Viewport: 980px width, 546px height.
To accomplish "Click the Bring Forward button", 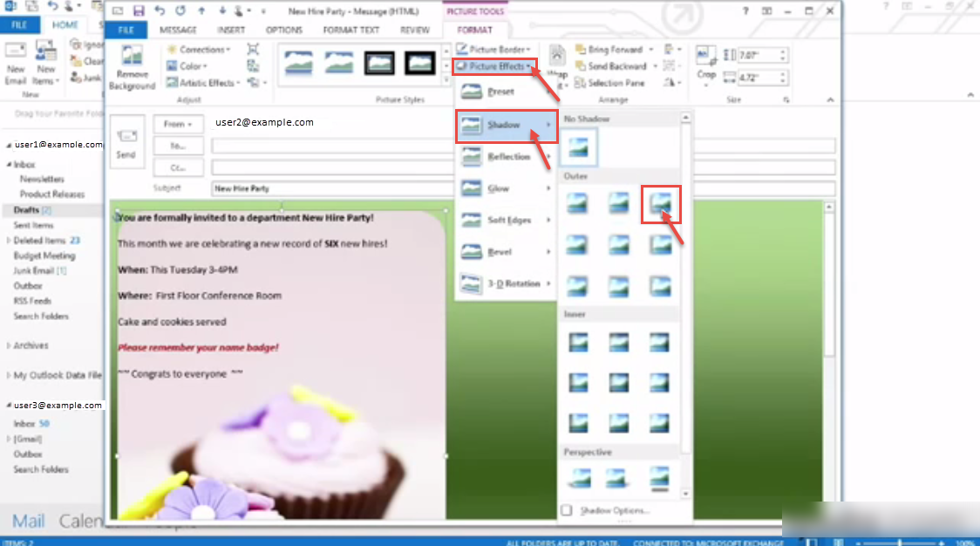I will 615,50.
